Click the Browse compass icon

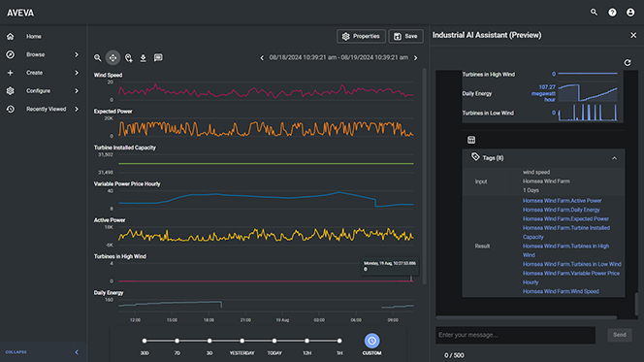11,54
